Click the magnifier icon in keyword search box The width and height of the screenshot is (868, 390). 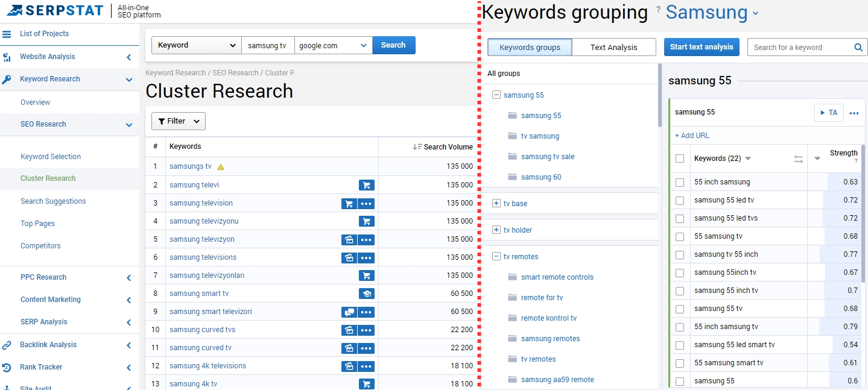(x=858, y=48)
